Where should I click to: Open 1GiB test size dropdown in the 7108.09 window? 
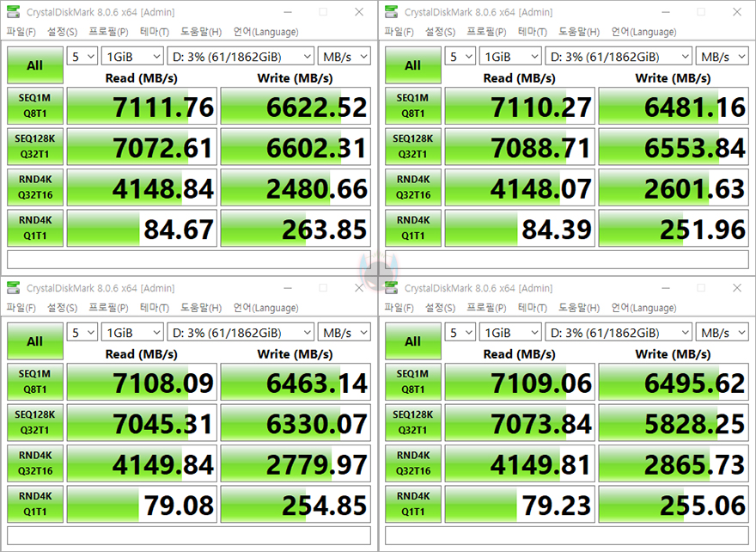tap(132, 332)
